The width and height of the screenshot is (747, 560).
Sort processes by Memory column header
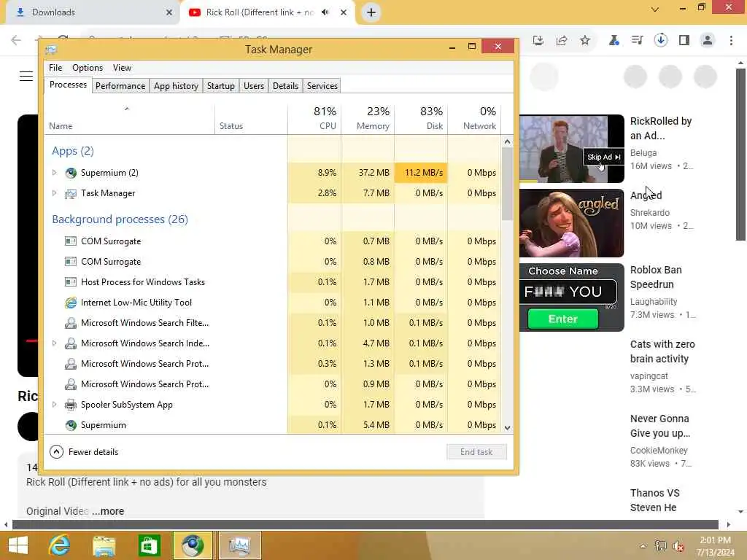[x=368, y=117]
